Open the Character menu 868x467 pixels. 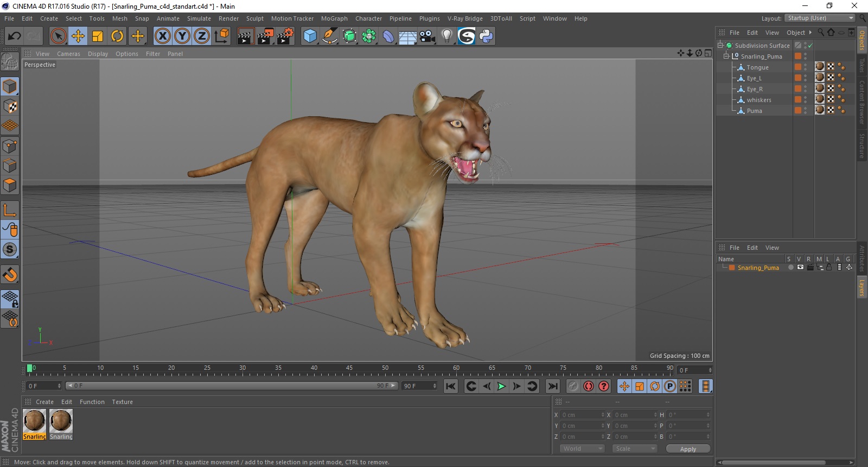[368, 18]
